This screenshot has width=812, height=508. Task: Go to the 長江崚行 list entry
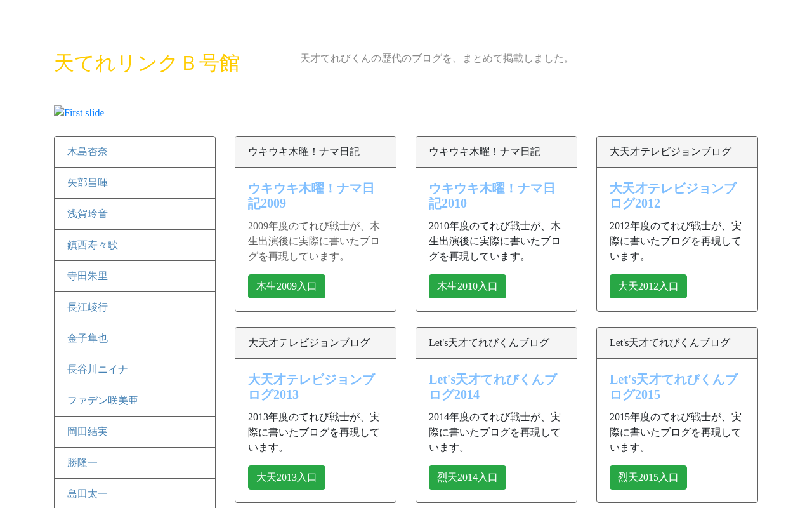point(134,307)
